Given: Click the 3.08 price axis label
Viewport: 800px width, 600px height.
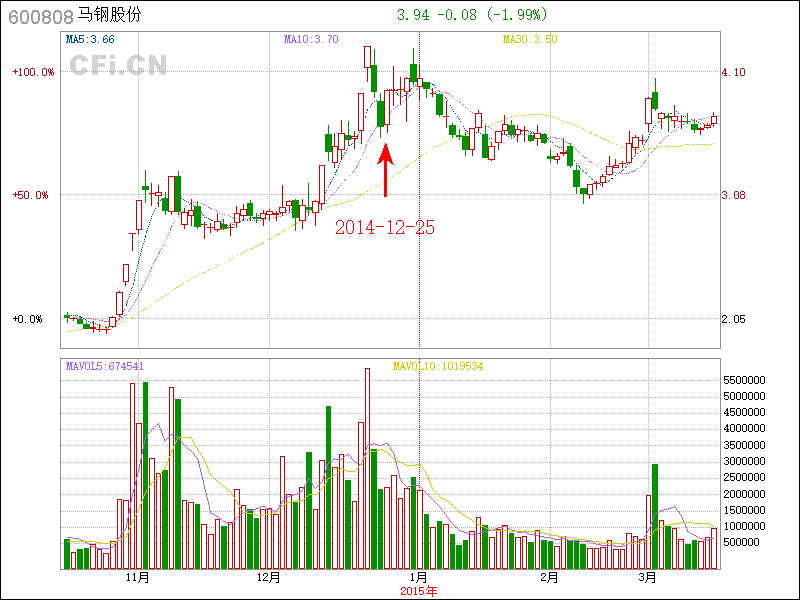Looking at the screenshot, I should [x=734, y=195].
